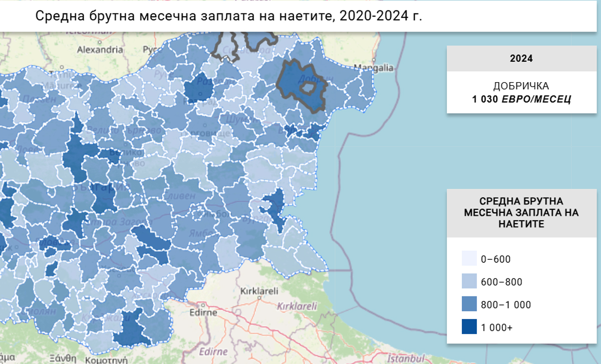Click the legend title Средна брутна месечна заплата

pos(521,213)
